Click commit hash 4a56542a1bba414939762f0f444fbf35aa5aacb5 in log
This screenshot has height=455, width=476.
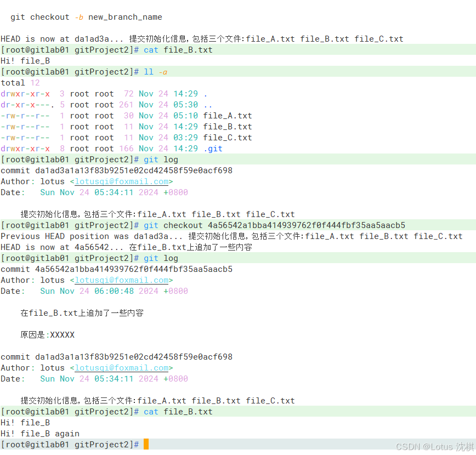click(x=134, y=269)
